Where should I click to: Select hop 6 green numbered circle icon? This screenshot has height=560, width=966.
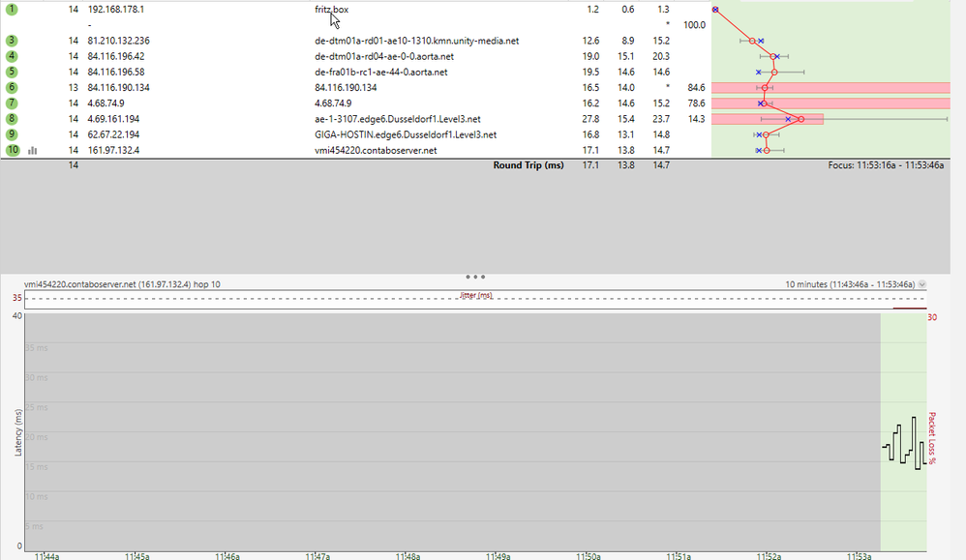[x=10, y=87]
